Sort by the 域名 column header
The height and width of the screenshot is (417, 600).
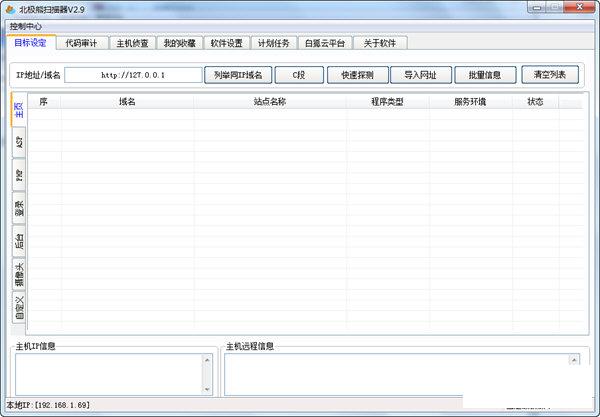tap(127, 101)
